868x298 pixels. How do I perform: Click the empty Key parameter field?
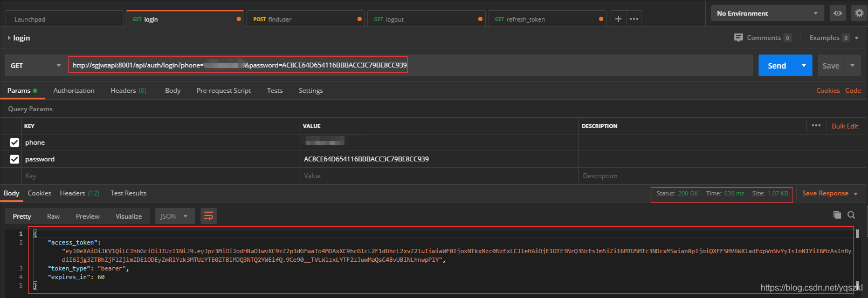[x=161, y=176]
